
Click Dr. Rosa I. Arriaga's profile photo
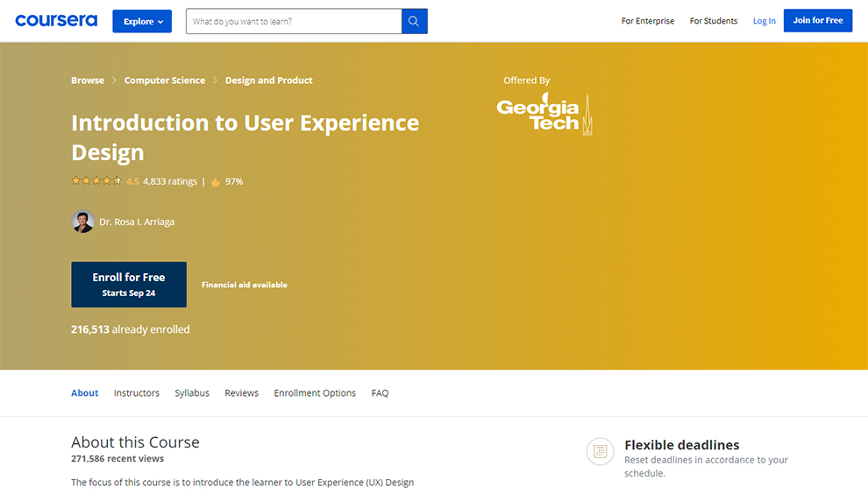(x=82, y=222)
